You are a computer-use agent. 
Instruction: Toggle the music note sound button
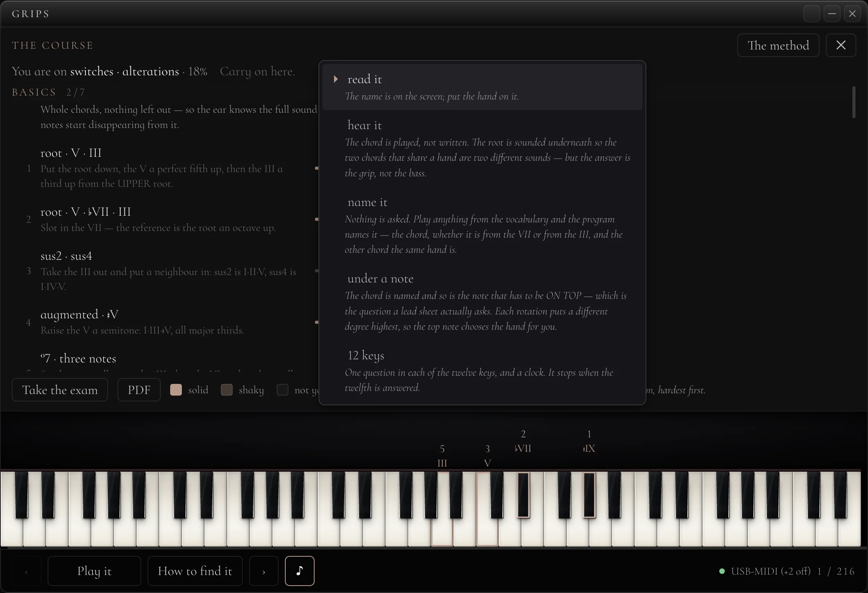[x=299, y=571]
